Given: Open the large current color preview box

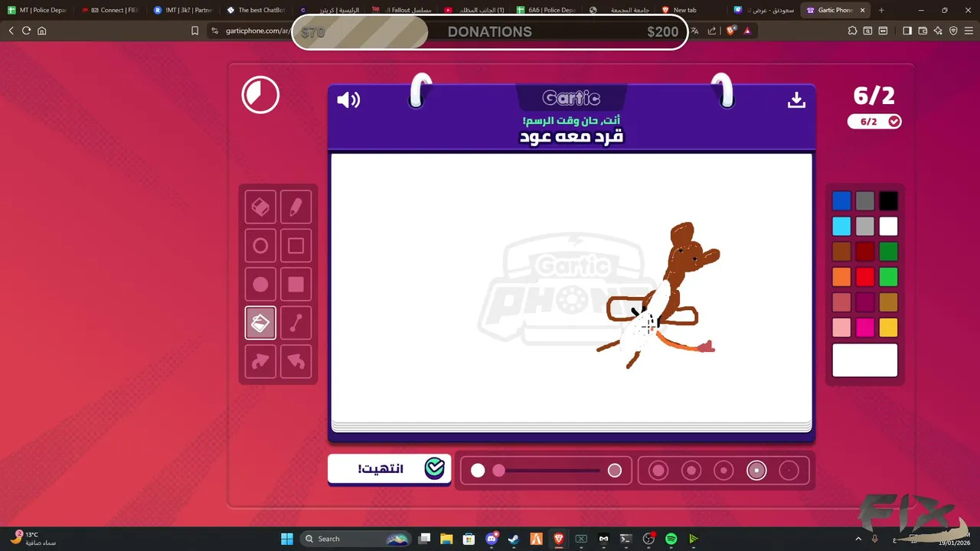Looking at the screenshot, I should 864,360.
